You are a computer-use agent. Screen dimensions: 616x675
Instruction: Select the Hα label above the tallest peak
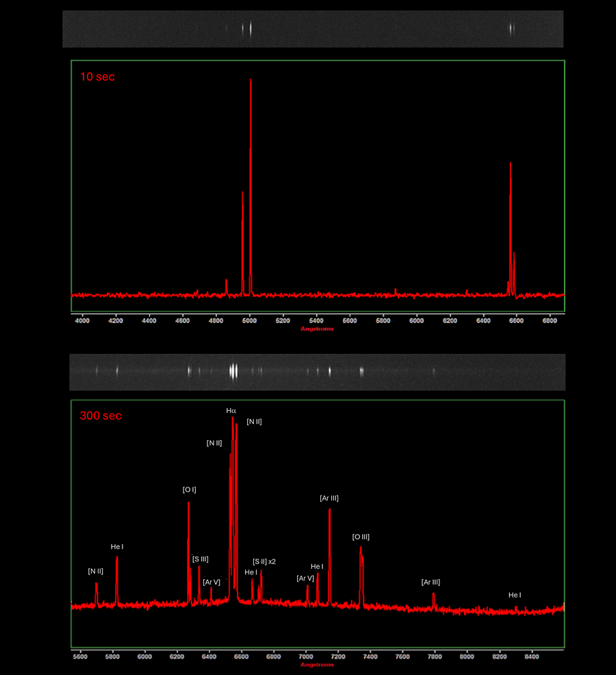click(231, 411)
